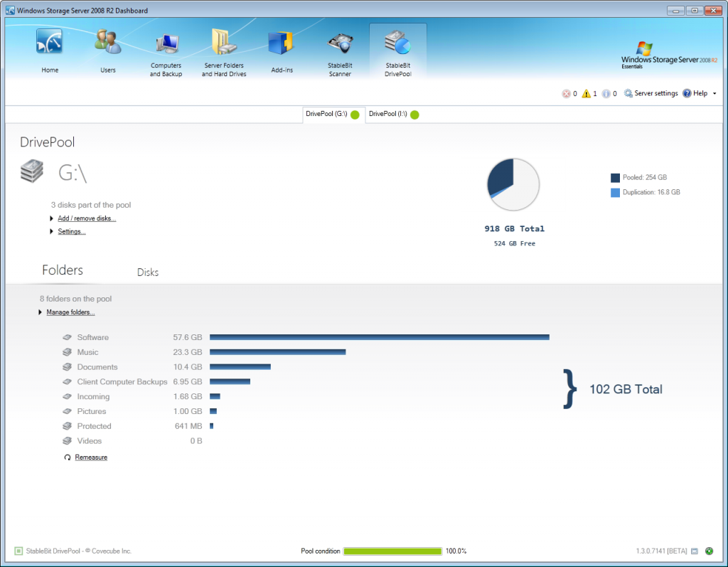Open the Help dropdown menu

(x=699, y=93)
